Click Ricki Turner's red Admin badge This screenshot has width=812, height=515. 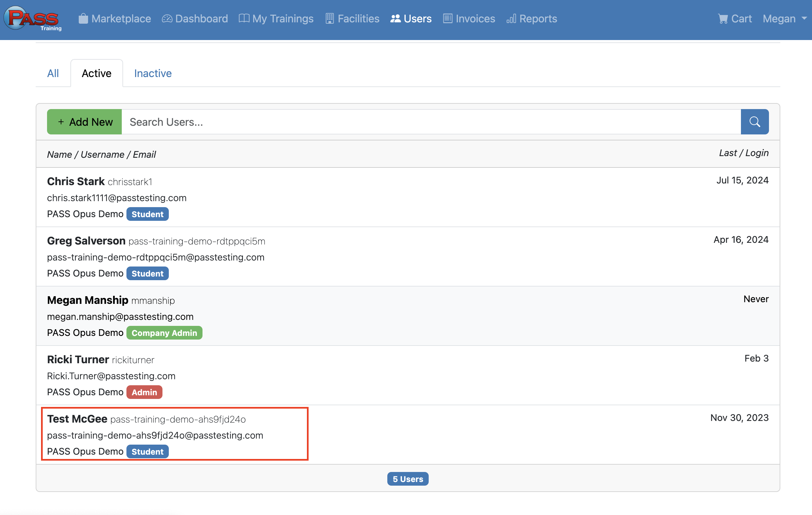(144, 392)
